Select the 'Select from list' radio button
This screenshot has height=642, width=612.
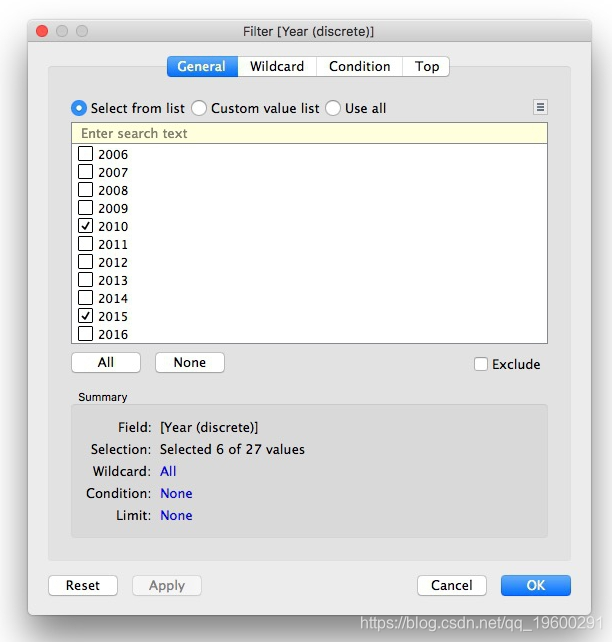click(x=79, y=108)
